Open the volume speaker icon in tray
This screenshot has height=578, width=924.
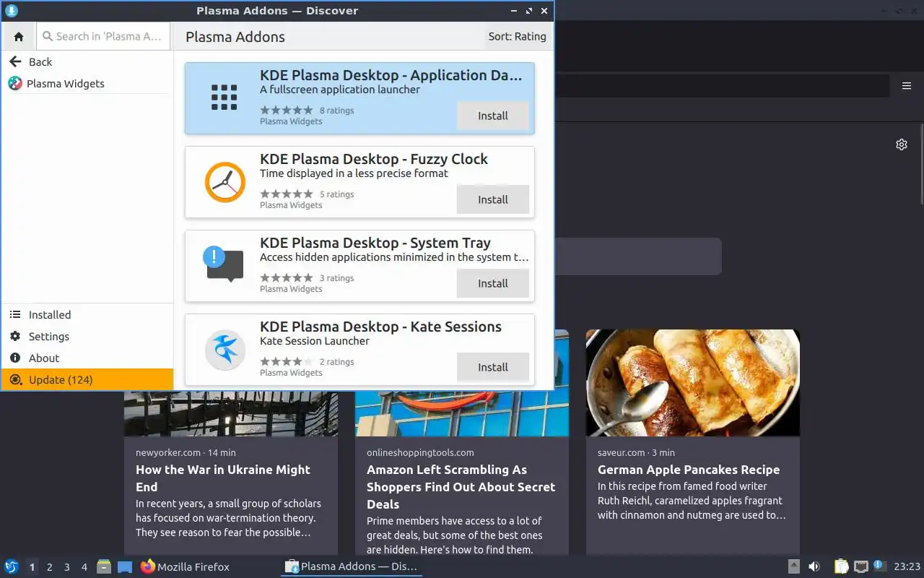tap(814, 566)
